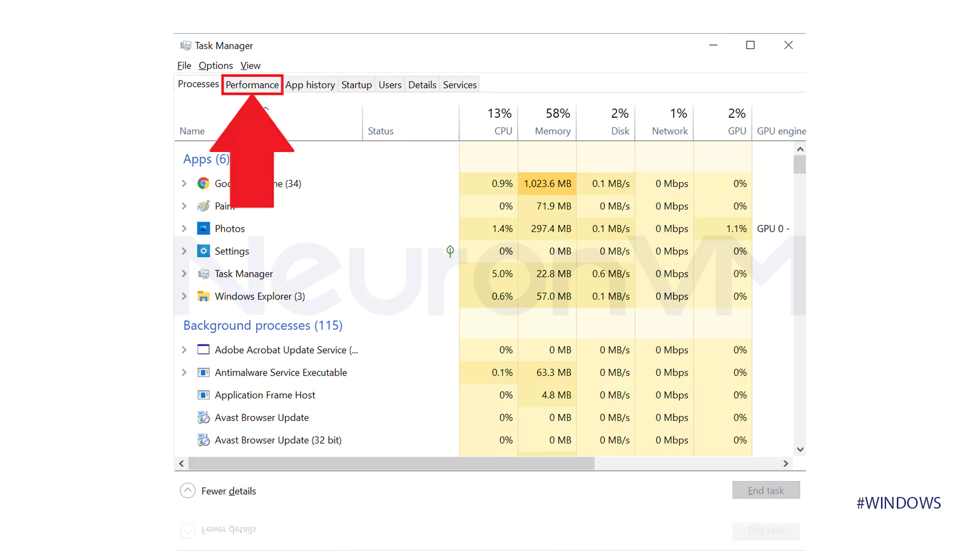Select the Background processes (115) heading
The height and width of the screenshot is (551, 980).
263,325
